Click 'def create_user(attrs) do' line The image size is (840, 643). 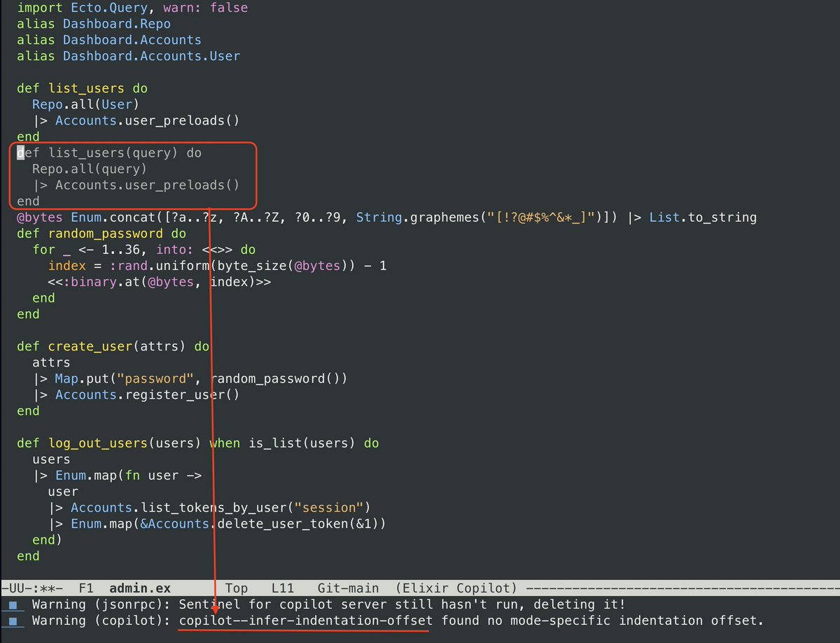[113, 346]
